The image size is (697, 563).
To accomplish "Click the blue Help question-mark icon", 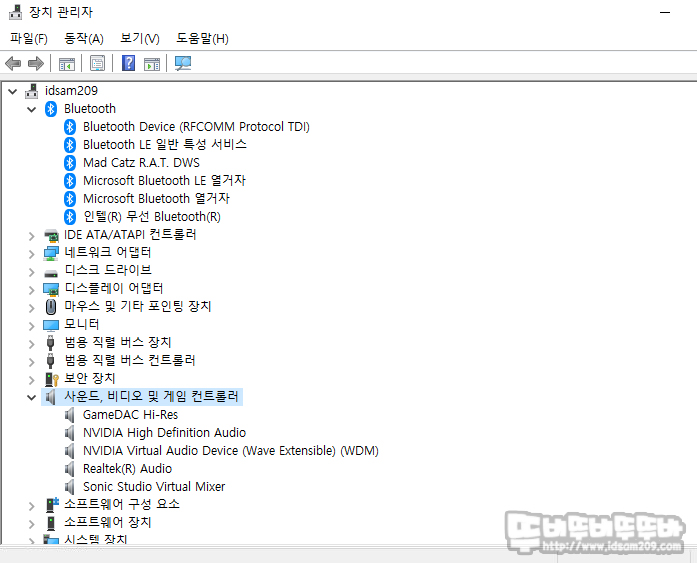I will click(128, 63).
